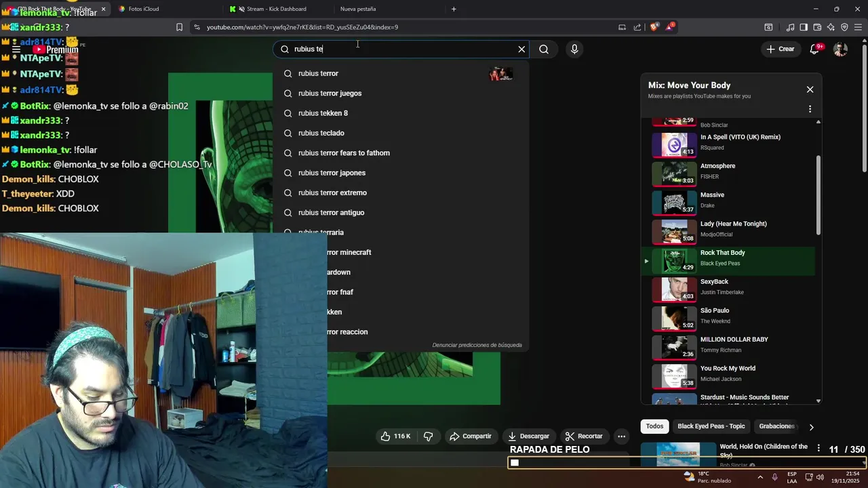
Task: Open Brave Rewards triangle icon
Action: [x=670, y=27]
